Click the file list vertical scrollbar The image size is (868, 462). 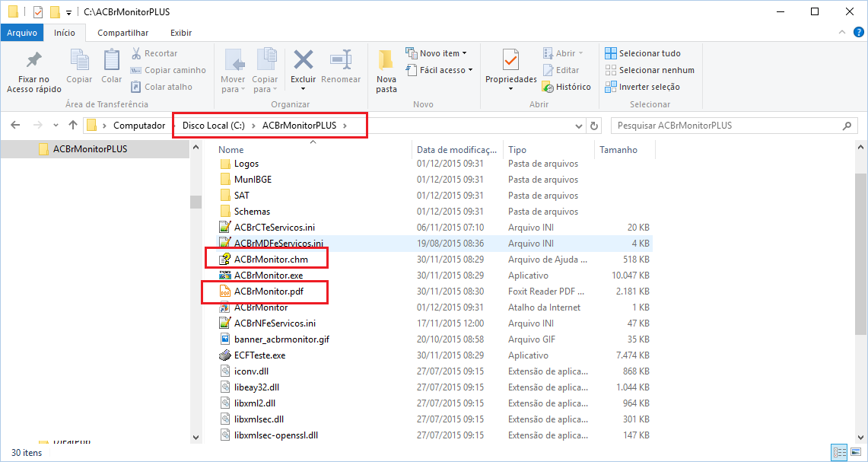point(862,253)
